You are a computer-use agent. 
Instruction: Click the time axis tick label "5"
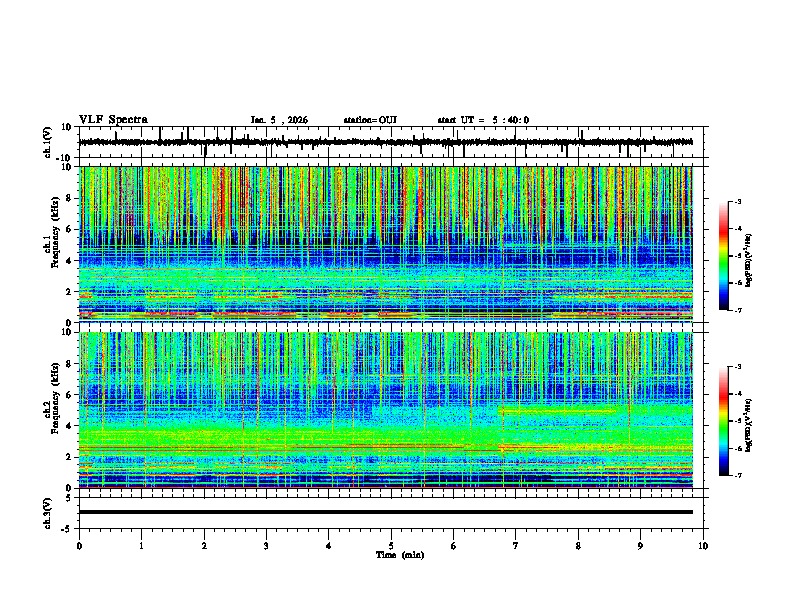(391, 546)
